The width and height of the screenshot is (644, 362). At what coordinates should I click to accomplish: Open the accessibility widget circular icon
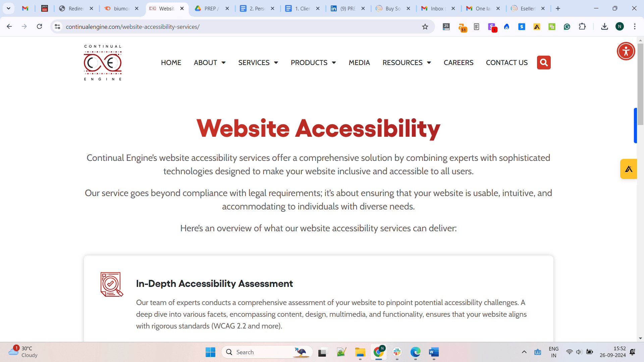click(x=626, y=51)
